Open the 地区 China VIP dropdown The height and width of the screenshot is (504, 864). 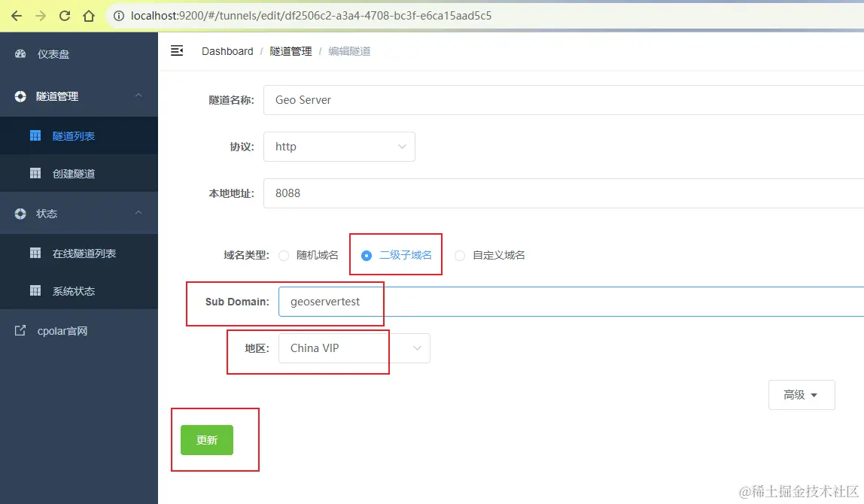pyautogui.click(x=354, y=348)
